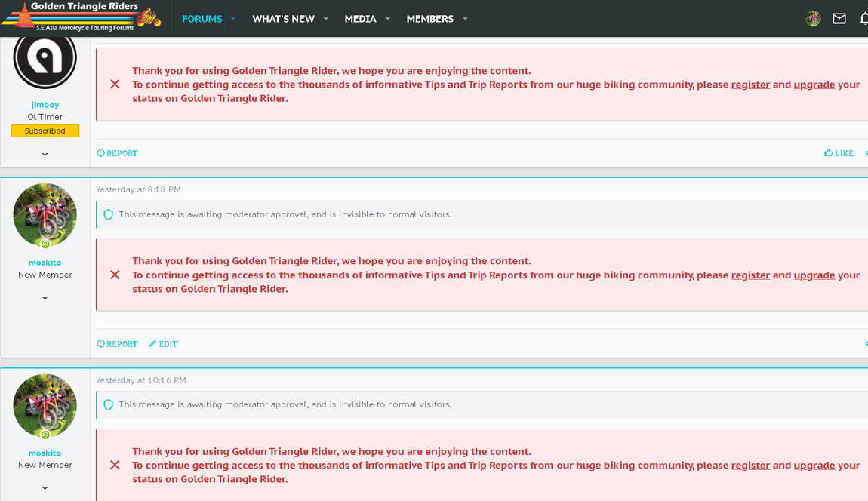Open the dropdown arrow next to Forums
The height and width of the screenshot is (501, 868).
click(x=234, y=19)
